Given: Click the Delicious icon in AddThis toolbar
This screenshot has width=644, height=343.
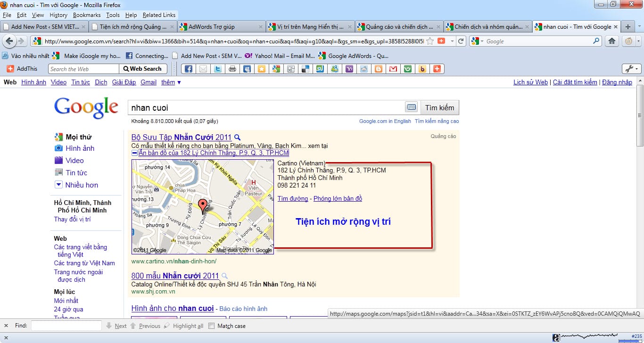Looking at the screenshot, I should [305, 69].
